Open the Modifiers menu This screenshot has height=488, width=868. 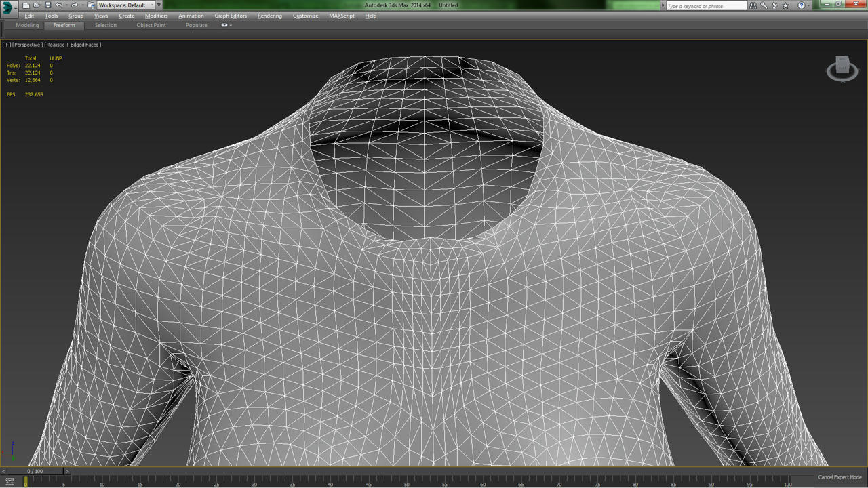click(x=157, y=16)
